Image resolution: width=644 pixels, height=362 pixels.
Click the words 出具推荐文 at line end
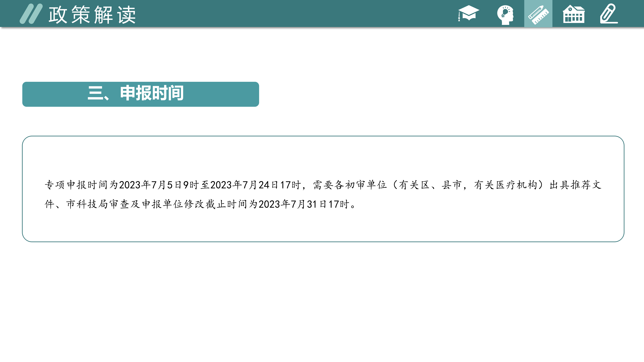tap(575, 185)
